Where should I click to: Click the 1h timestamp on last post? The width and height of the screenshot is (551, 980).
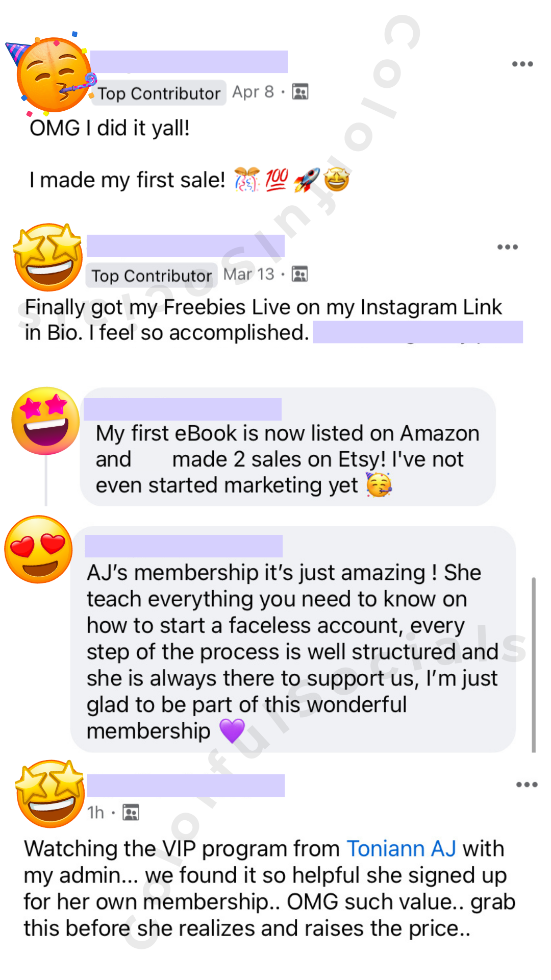click(95, 813)
